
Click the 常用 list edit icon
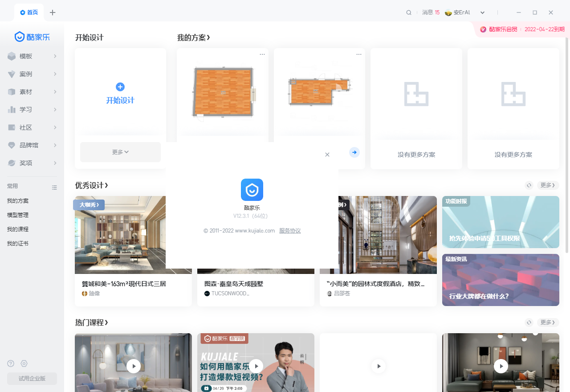point(54,188)
